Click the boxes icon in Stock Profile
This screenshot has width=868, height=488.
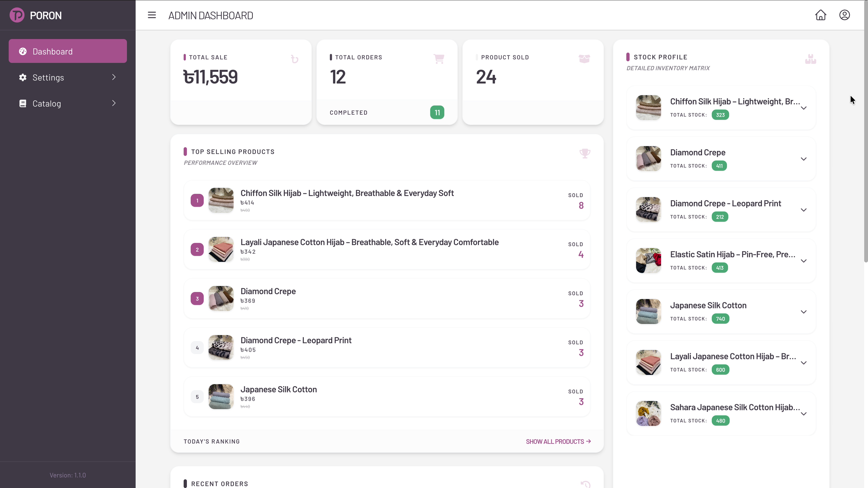coord(810,59)
